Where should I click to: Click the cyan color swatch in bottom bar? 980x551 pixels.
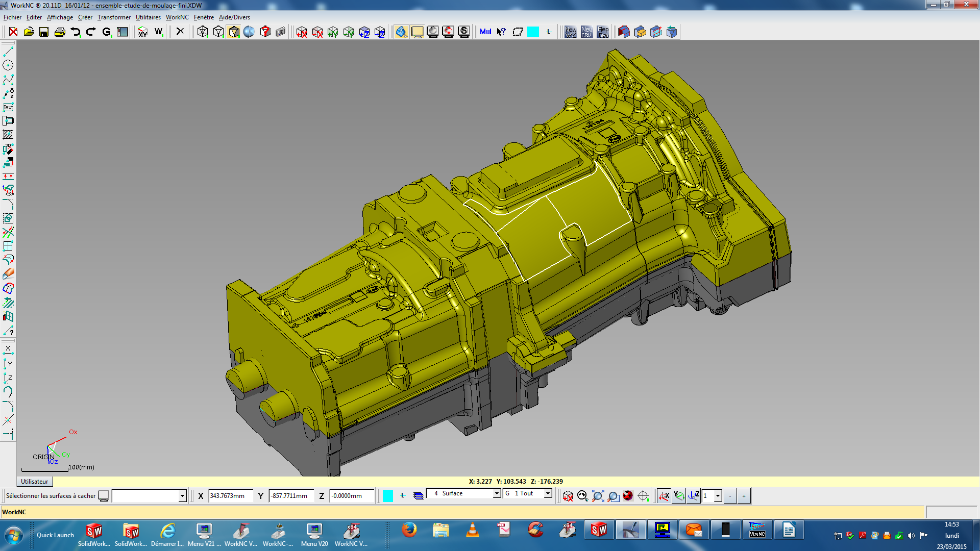tap(388, 495)
